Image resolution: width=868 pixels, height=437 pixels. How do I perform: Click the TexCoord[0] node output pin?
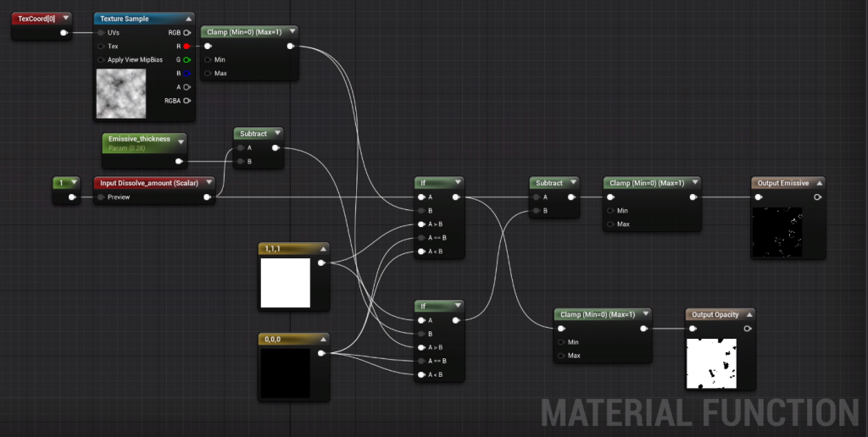click(63, 33)
